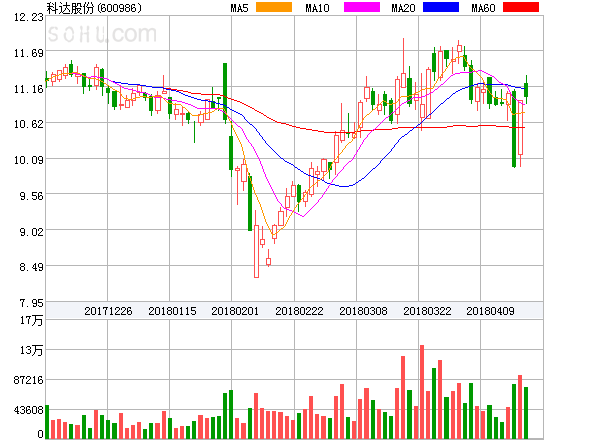Click the magenta MA10 legend swatch
Viewport: 600px width, 440px height.
[x=362, y=7]
